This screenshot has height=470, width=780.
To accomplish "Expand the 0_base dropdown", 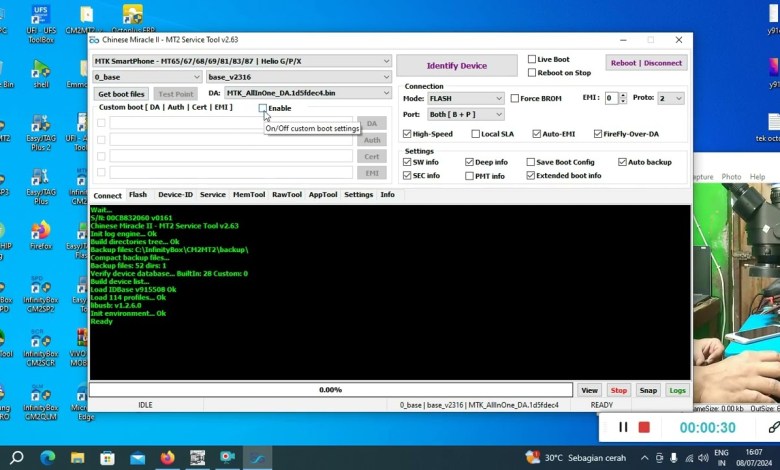I will [147, 77].
